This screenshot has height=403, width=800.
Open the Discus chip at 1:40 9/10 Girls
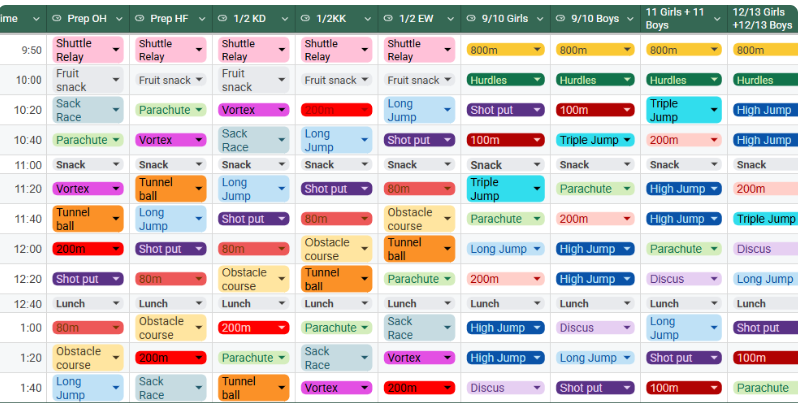point(506,388)
